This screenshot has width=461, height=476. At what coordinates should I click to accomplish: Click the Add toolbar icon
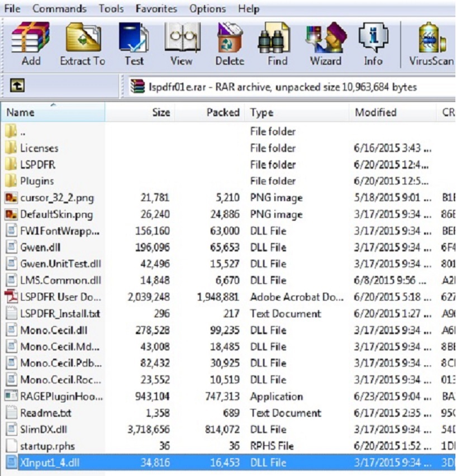pos(30,37)
